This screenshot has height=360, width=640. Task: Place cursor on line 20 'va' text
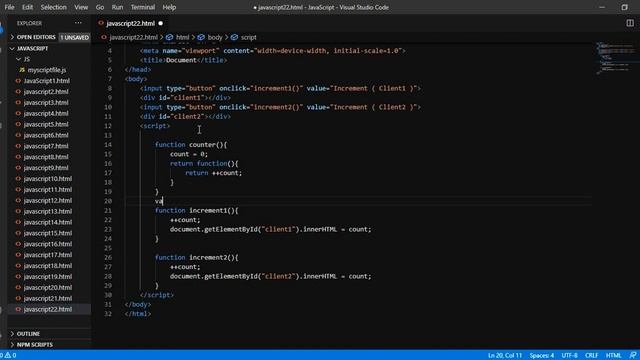pos(159,201)
